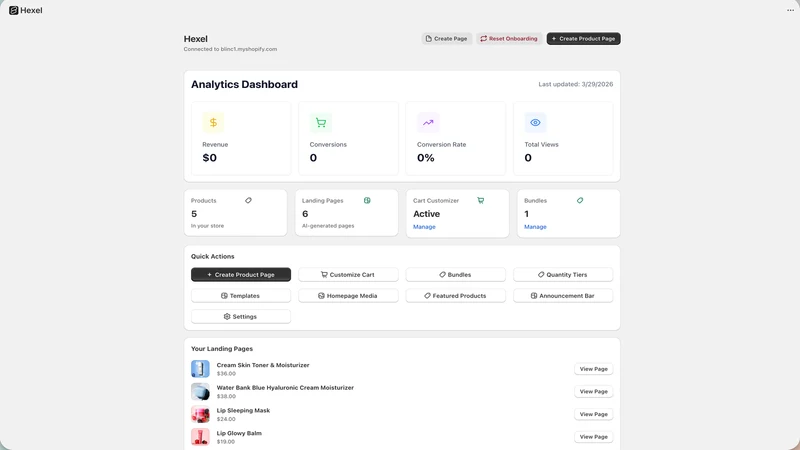Open Manage link under Bundles
The height and width of the screenshot is (450, 800).
coord(535,227)
